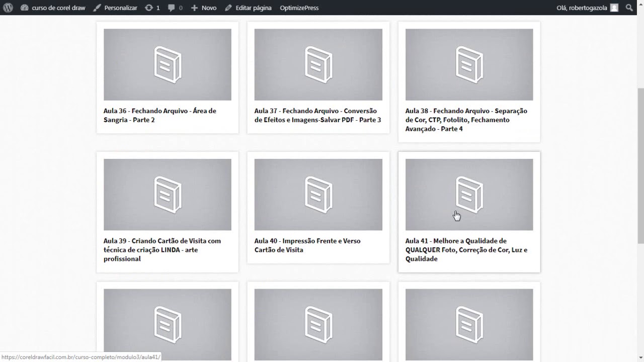This screenshot has height=362, width=644.
Task: Open the lesson thumbnail below the Aula 40 card
Action: [318, 325]
